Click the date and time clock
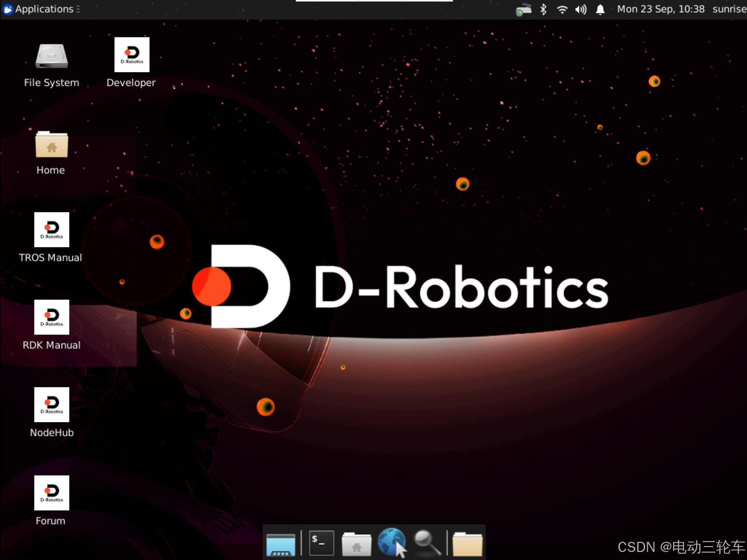747x560 pixels. coord(660,9)
